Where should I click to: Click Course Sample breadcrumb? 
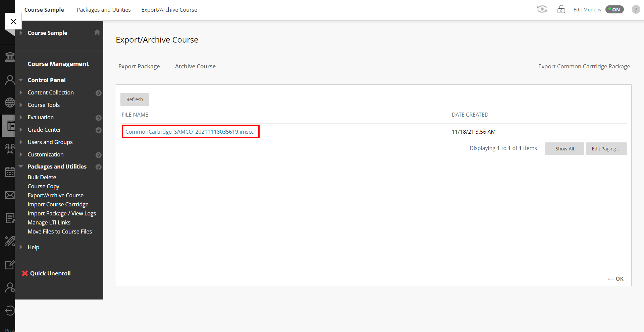(x=44, y=10)
